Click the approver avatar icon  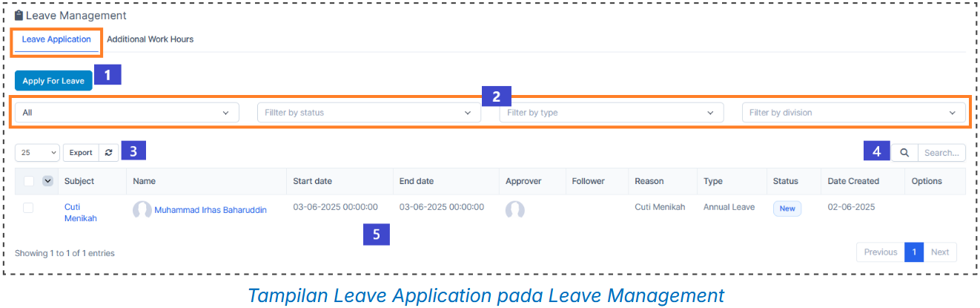tap(515, 210)
